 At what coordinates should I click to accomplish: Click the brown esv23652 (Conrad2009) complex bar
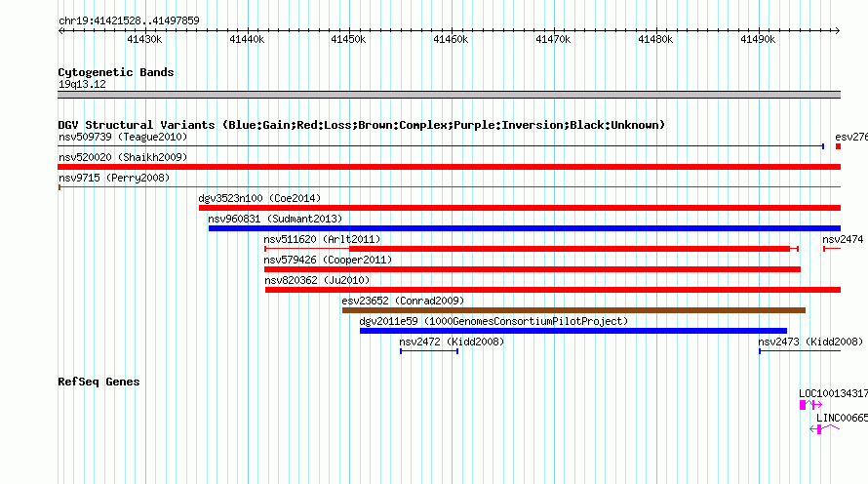point(573,310)
